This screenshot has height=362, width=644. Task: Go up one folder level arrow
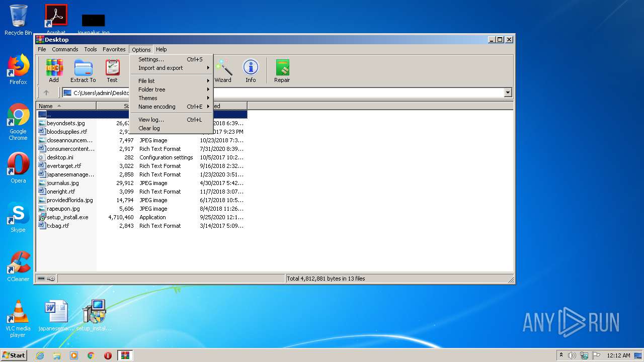(46, 93)
